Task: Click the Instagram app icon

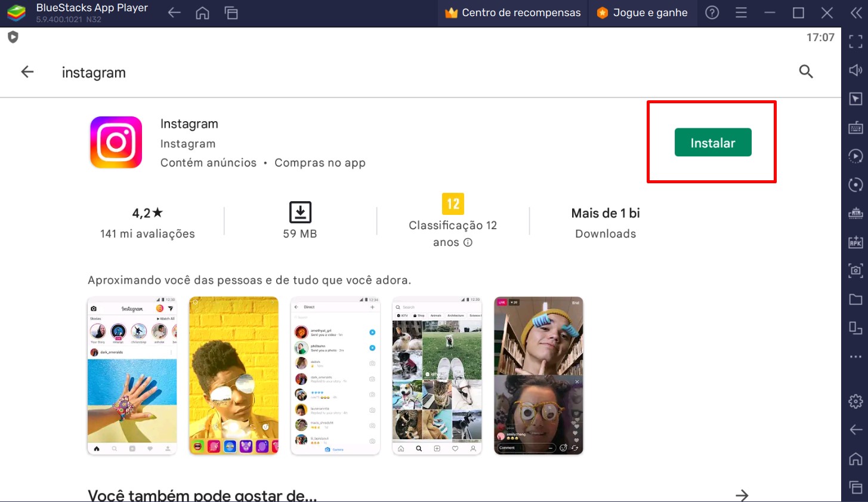Action: (x=116, y=142)
